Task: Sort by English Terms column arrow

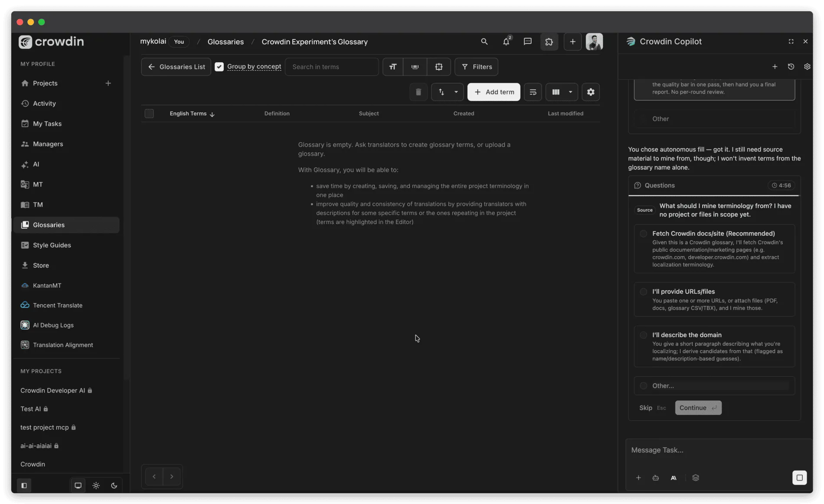Action: tap(212, 114)
